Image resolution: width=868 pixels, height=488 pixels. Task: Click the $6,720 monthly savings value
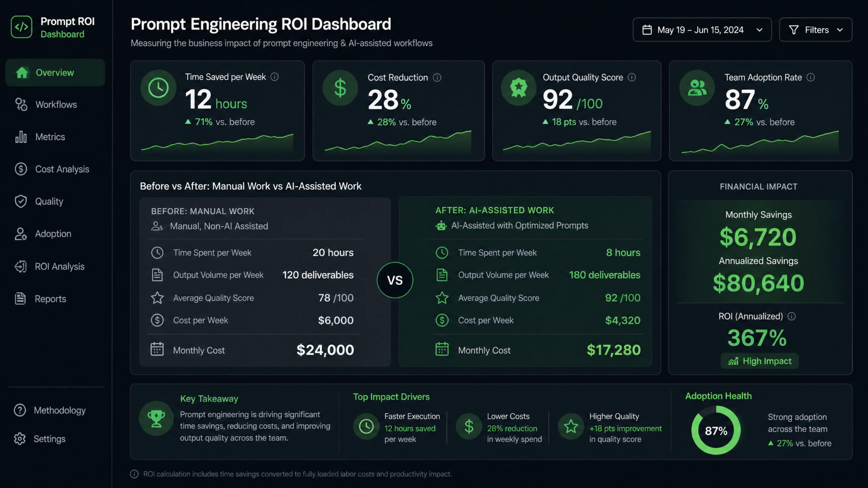pyautogui.click(x=758, y=237)
